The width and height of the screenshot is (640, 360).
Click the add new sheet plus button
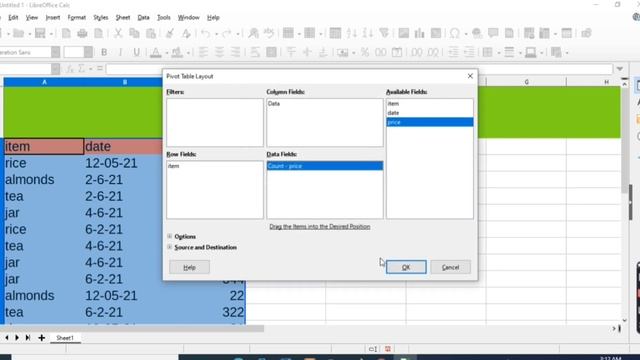pyautogui.click(x=41, y=338)
